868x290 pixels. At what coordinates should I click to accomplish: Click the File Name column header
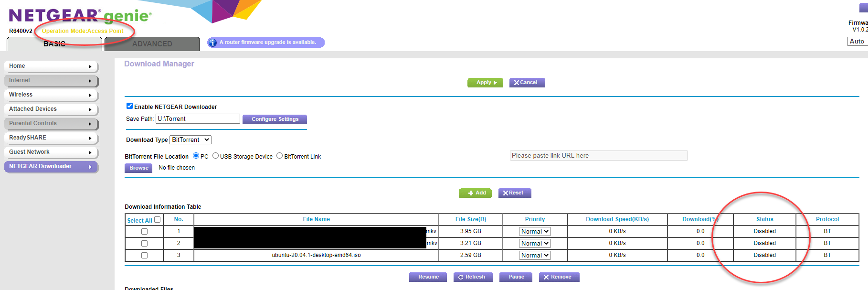coord(316,219)
